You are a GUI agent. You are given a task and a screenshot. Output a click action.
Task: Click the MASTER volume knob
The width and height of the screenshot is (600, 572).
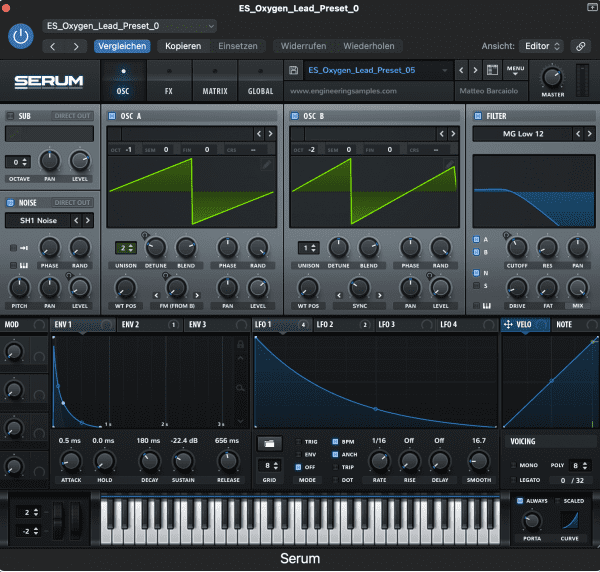[x=552, y=78]
